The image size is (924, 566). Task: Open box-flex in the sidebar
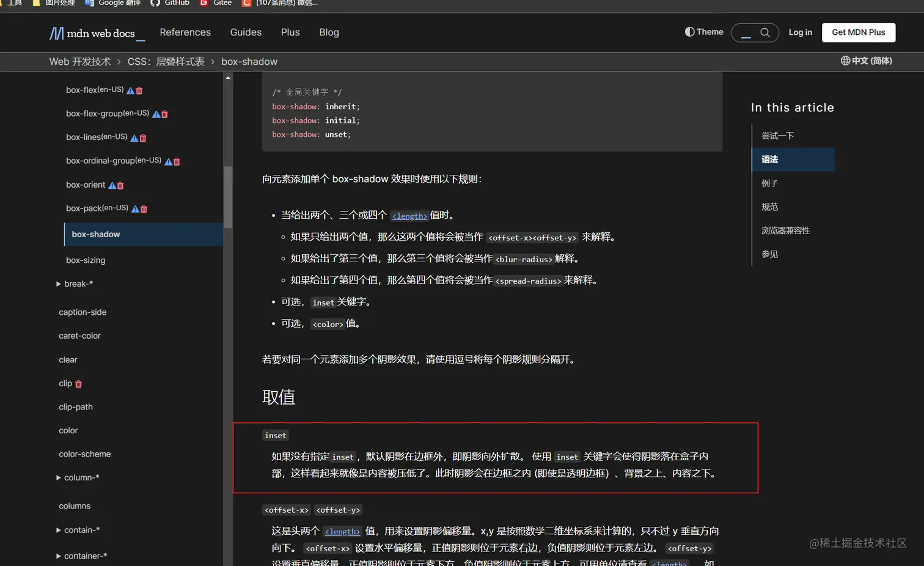(95, 90)
